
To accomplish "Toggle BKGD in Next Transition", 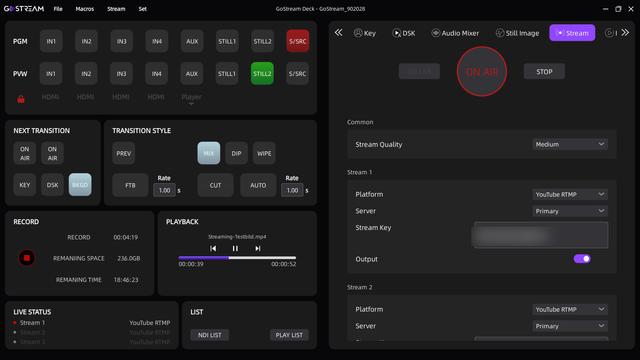I will coord(80,185).
